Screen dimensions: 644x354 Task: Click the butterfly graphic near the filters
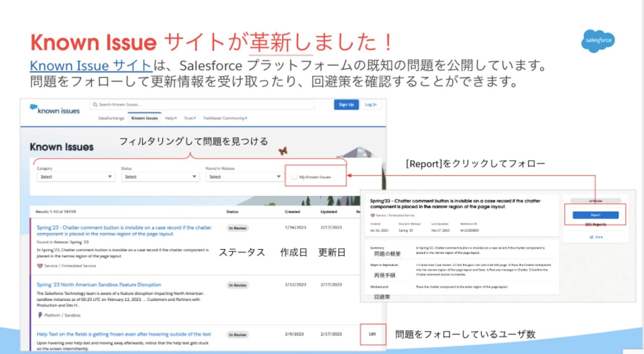283,151
